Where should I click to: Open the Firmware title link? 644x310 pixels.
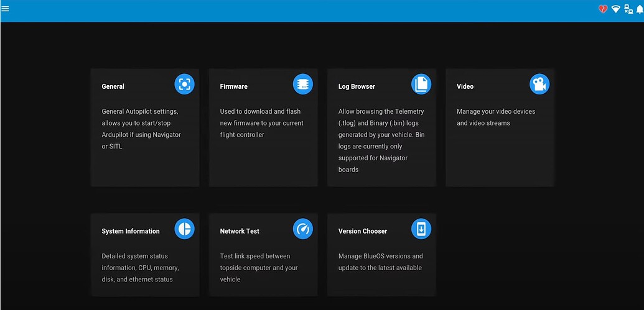[233, 87]
